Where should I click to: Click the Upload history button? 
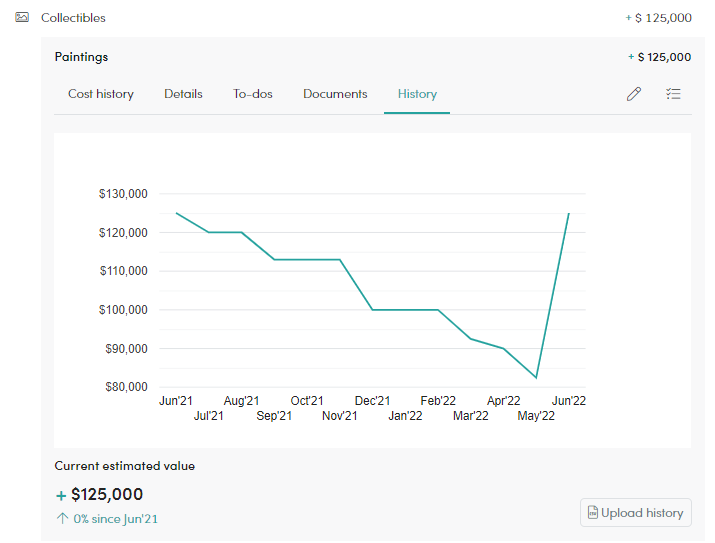tap(636, 512)
